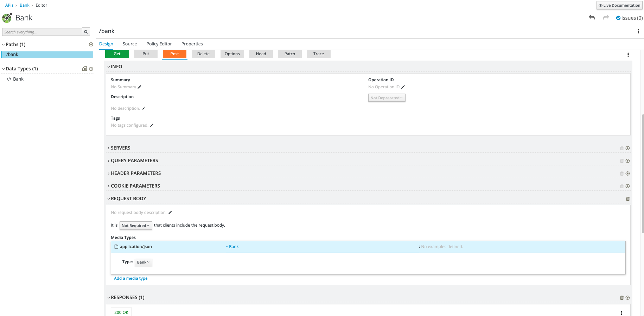Click the redo arrow icon
The width and height of the screenshot is (644, 316).
point(606,18)
